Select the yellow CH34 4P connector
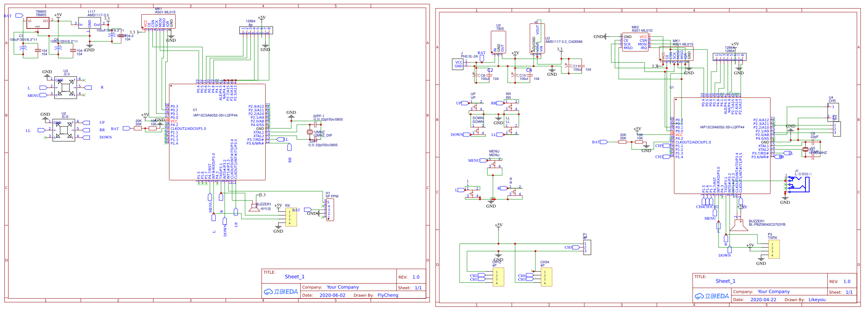Screen dimensions: 868x314 coord(546,277)
